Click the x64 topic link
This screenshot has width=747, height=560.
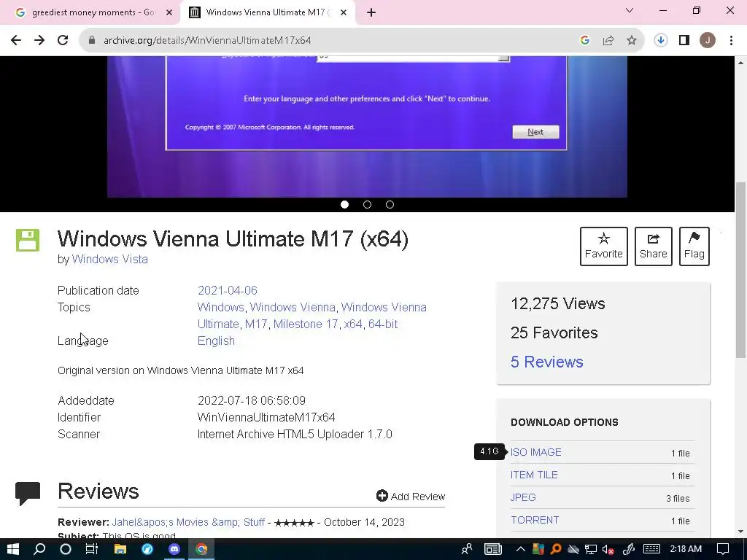point(353,324)
